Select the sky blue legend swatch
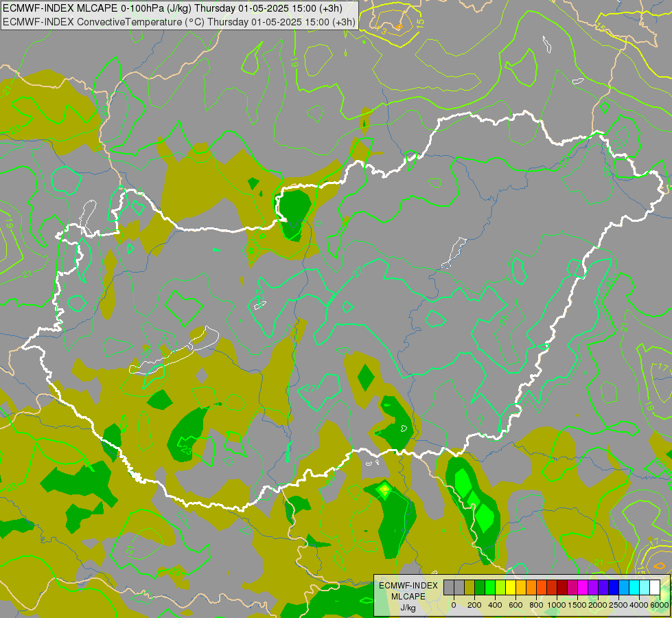 coord(624,587)
